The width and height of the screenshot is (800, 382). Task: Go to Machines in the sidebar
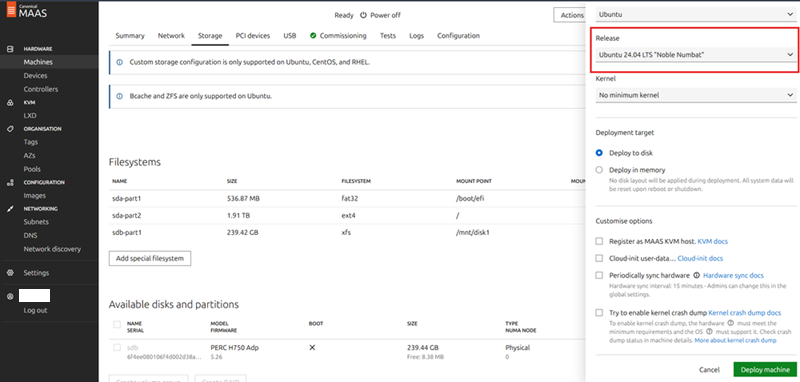pyautogui.click(x=38, y=62)
